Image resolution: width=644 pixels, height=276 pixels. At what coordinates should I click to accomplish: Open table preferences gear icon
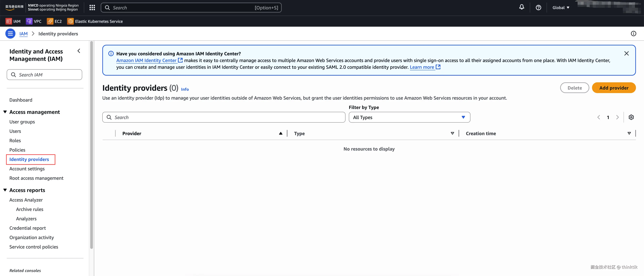631,117
